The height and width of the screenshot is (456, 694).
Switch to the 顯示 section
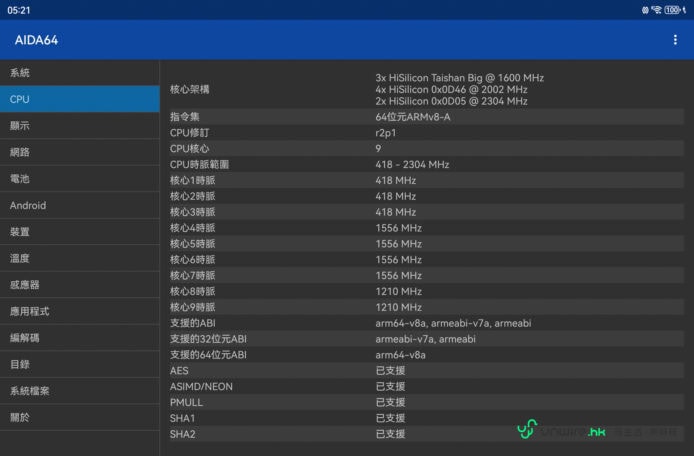pyautogui.click(x=80, y=126)
